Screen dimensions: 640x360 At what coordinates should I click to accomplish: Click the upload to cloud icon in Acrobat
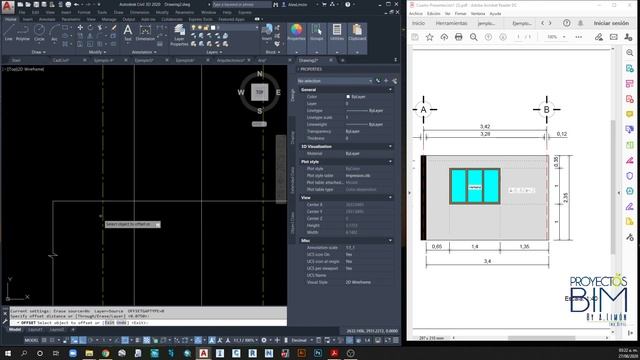coord(444,37)
